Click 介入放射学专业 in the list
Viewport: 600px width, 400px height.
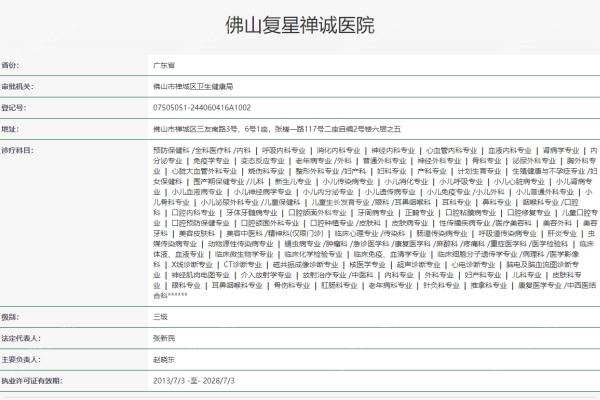(x=266, y=275)
